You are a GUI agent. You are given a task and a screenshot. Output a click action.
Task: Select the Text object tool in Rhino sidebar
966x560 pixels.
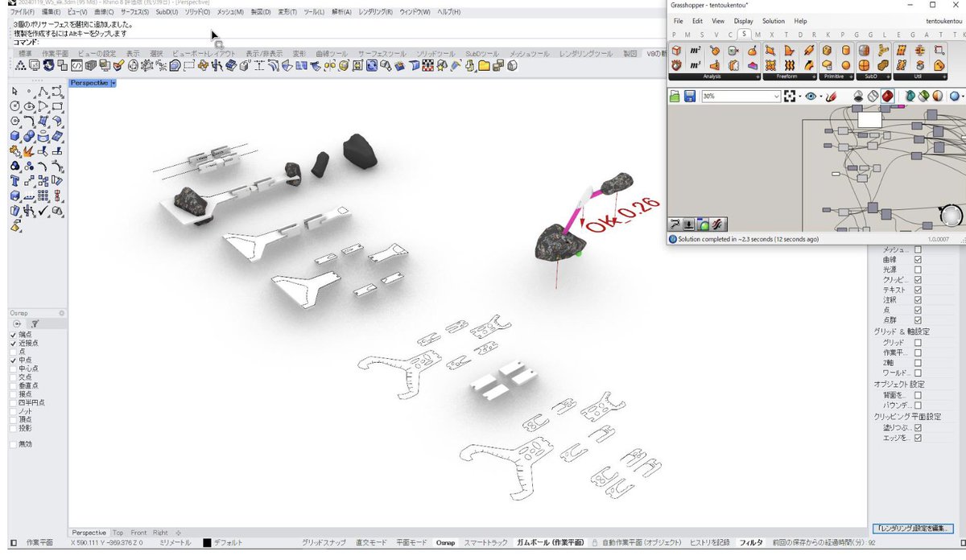14,180
